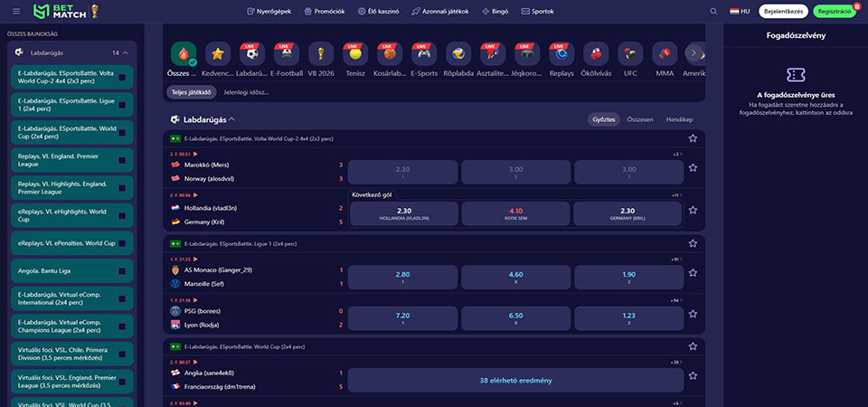Open the search magnifier icon
Image resolution: width=868 pixels, height=407 pixels.
[x=713, y=11]
